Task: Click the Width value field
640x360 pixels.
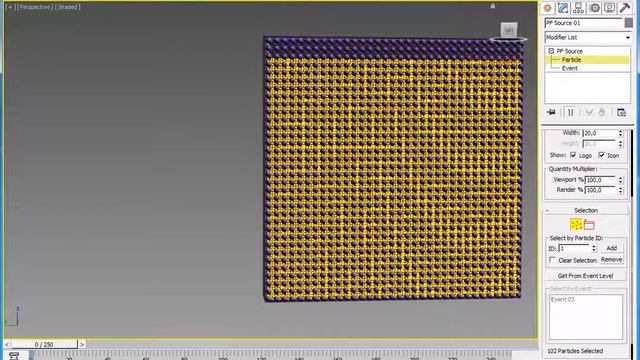Action: 600,133
